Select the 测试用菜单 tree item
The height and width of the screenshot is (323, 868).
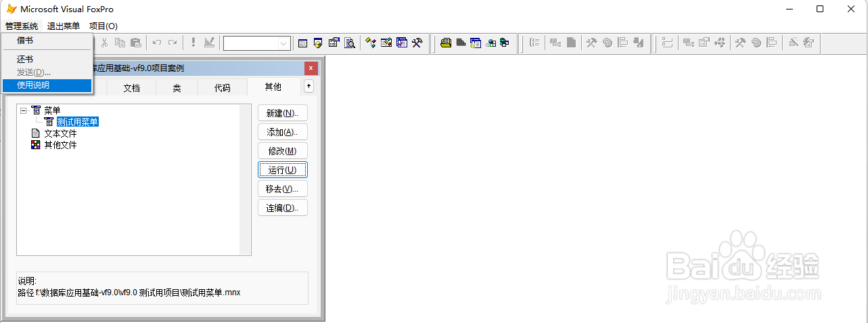coord(78,122)
